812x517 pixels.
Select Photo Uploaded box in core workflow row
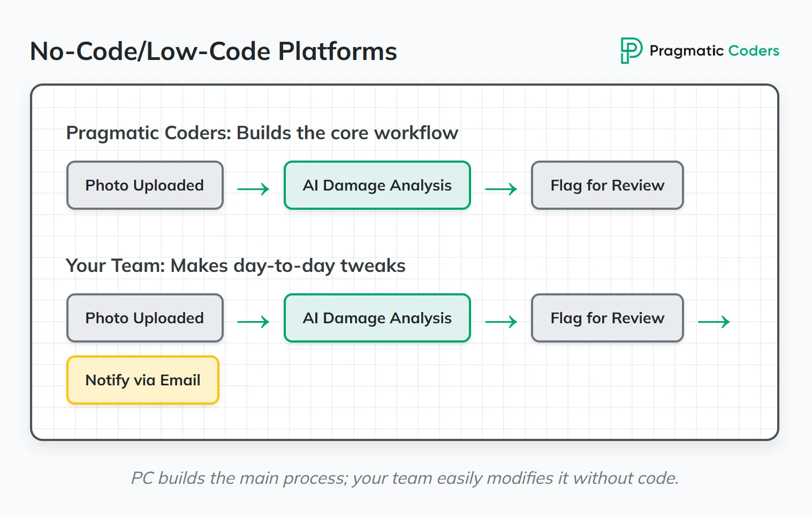coord(145,185)
